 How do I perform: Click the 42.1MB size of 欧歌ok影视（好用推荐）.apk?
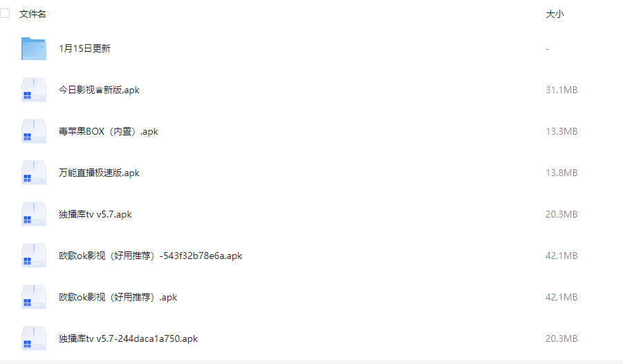click(561, 297)
